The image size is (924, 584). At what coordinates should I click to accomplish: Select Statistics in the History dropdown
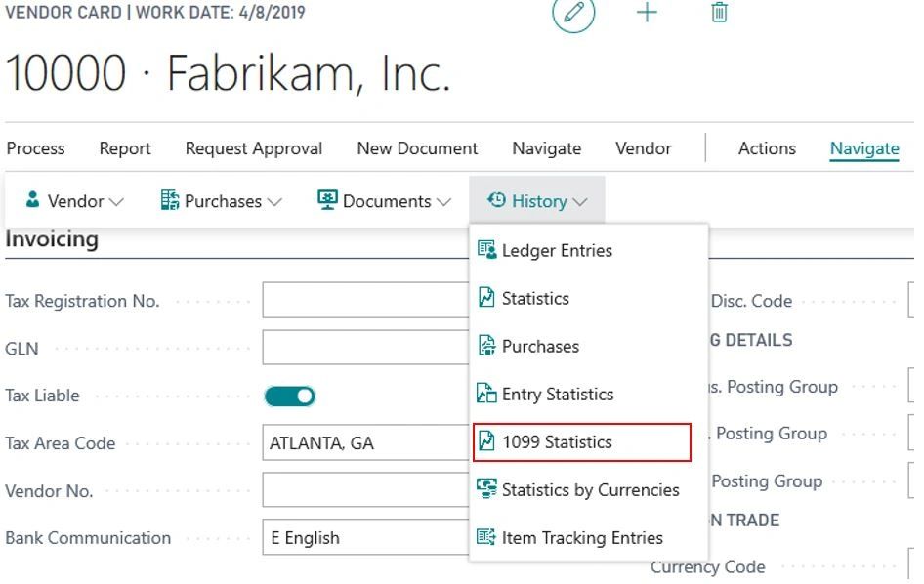click(588, 298)
